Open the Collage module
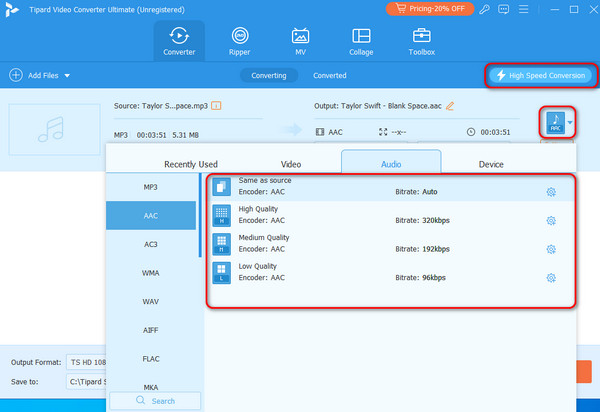600x412 pixels. (x=361, y=41)
